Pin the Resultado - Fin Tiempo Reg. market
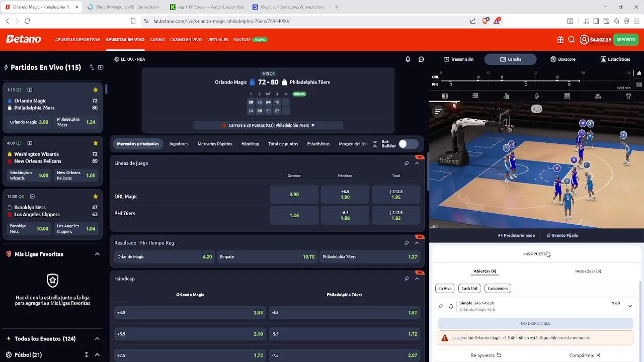 [407, 243]
